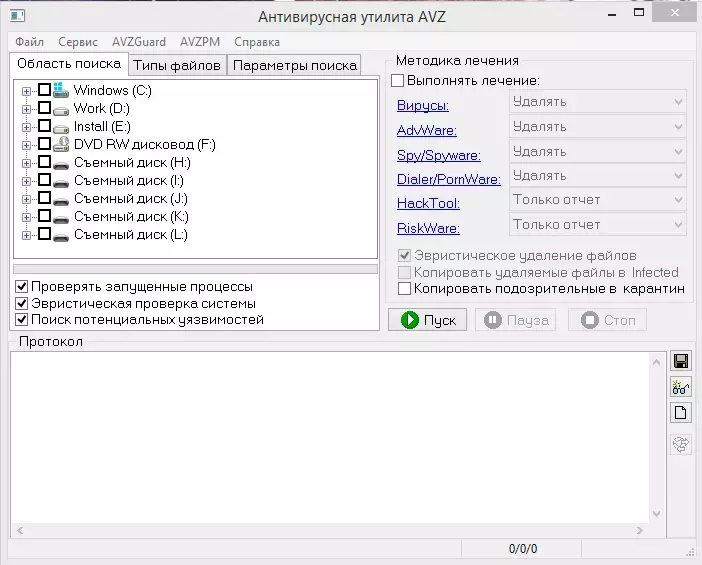
Task: Switch to the Типы файлов tab
Action: (x=177, y=65)
